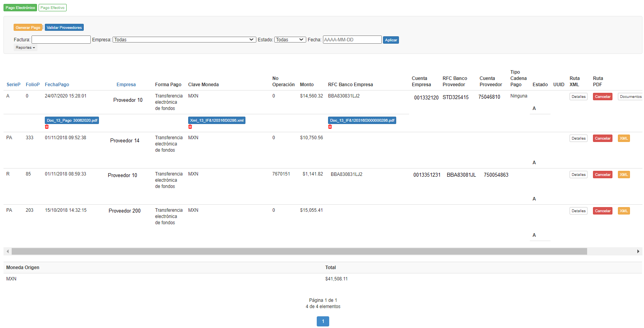
Task: Open Detalles for folio 333 row
Action: 579,138
